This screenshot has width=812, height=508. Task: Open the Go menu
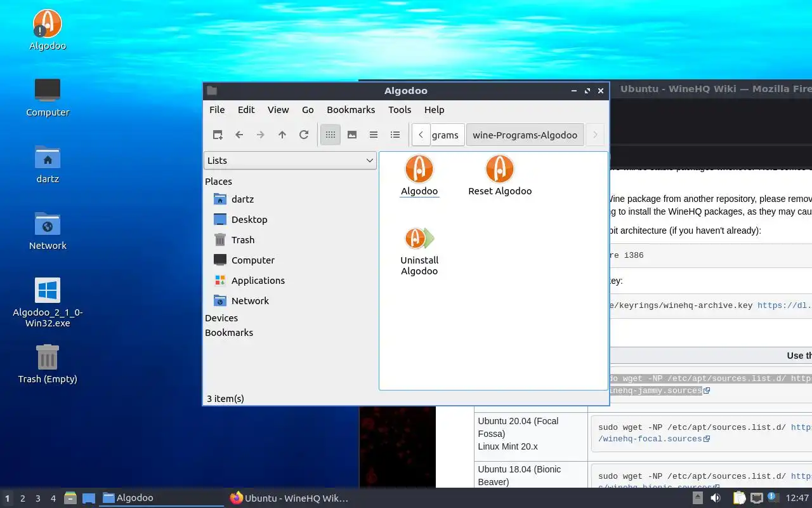click(308, 110)
